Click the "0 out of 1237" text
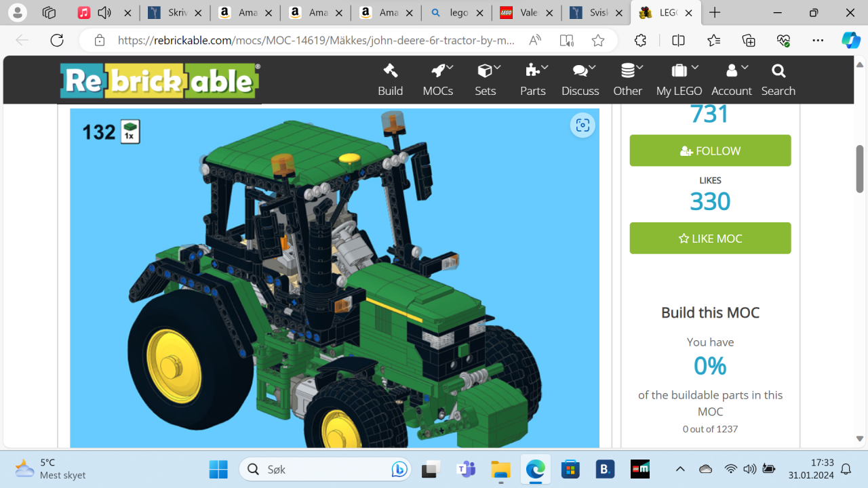The image size is (868, 488). tap(710, 429)
